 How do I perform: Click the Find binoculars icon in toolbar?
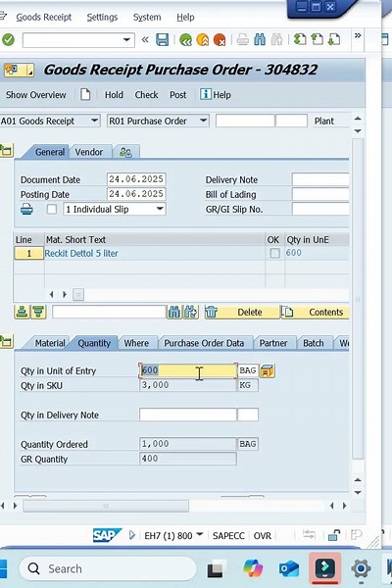point(260,39)
